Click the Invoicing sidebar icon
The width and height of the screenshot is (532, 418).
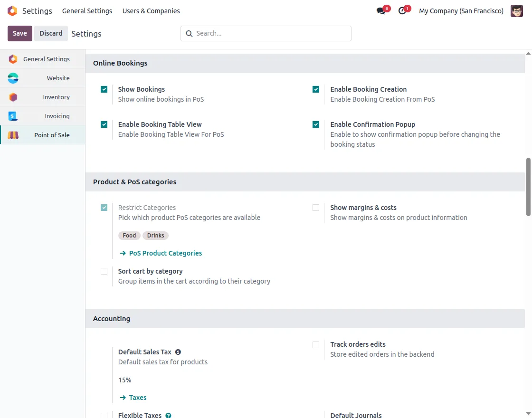(12, 116)
